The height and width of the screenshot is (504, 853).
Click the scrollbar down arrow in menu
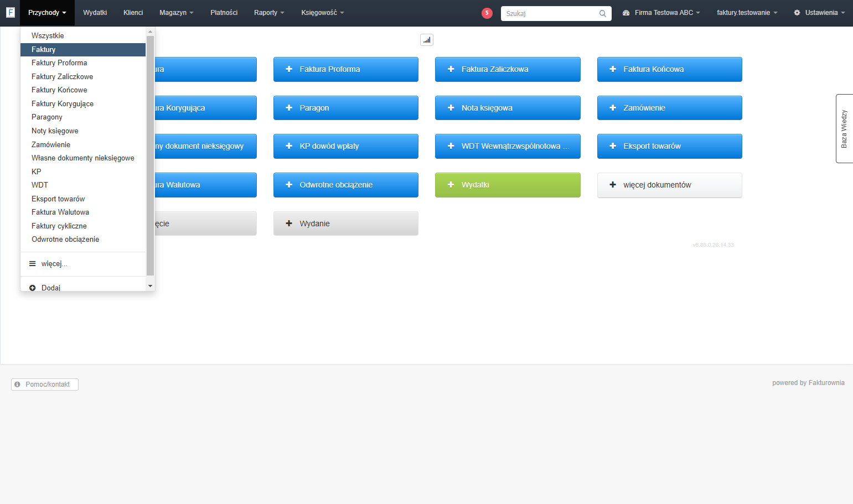[150, 287]
